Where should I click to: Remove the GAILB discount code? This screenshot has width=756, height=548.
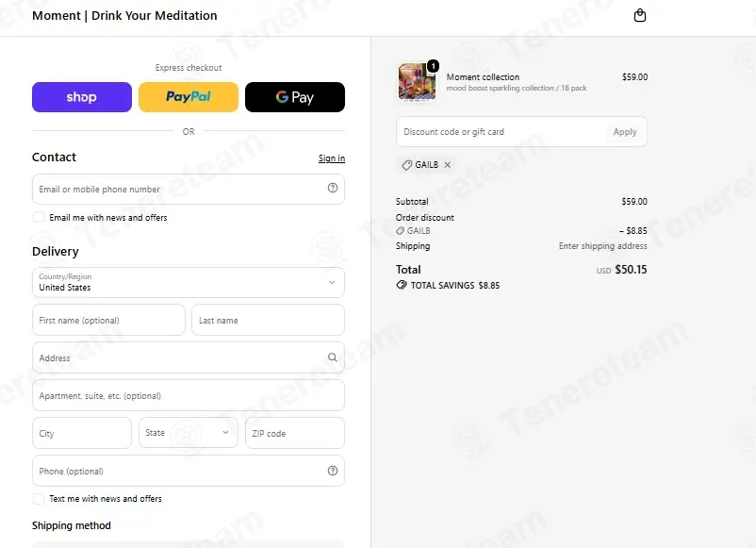pyautogui.click(x=448, y=165)
